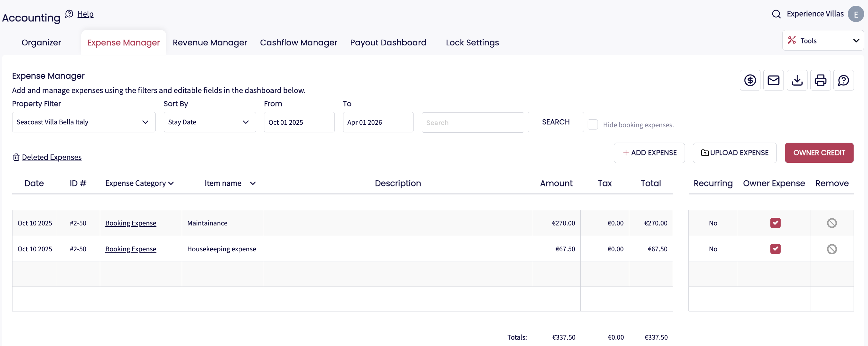Viewport: 868px width, 346px height.
Task: Click the download icon button
Action: (x=797, y=80)
